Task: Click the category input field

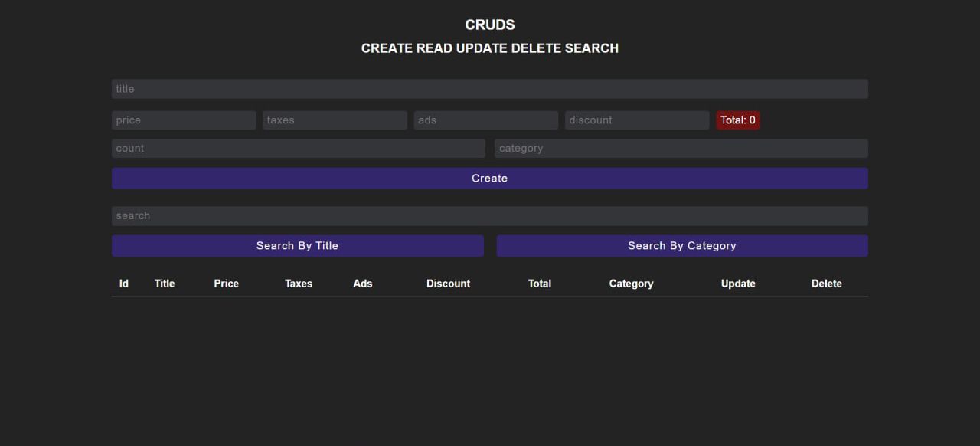Action: click(681, 149)
